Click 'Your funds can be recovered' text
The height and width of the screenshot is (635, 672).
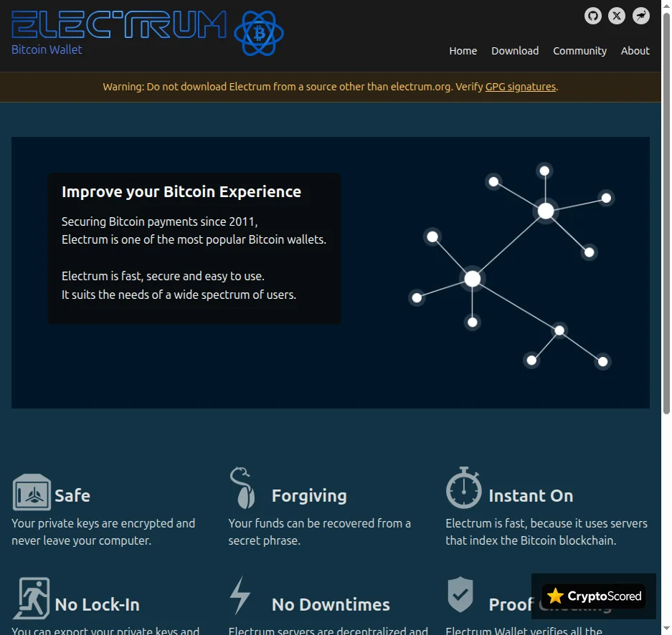point(319,523)
